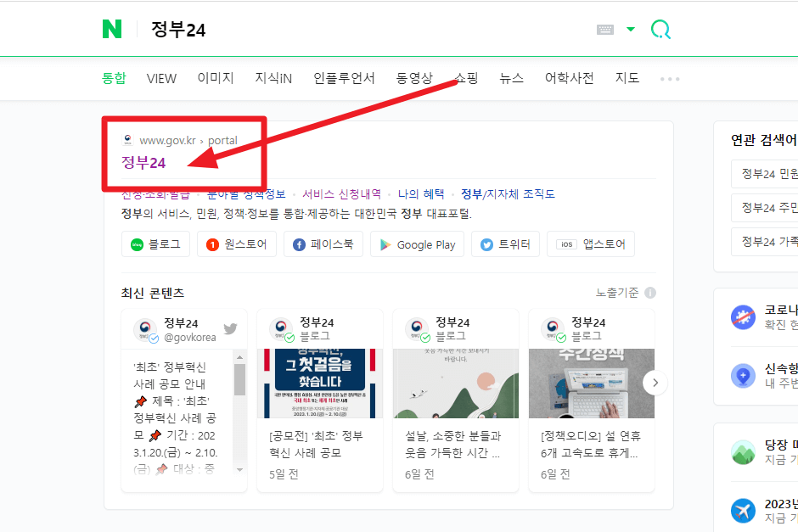Viewport: 798px width, 532px height.
Task: Select related search 정부24 주민
Action: click(764, 208)
